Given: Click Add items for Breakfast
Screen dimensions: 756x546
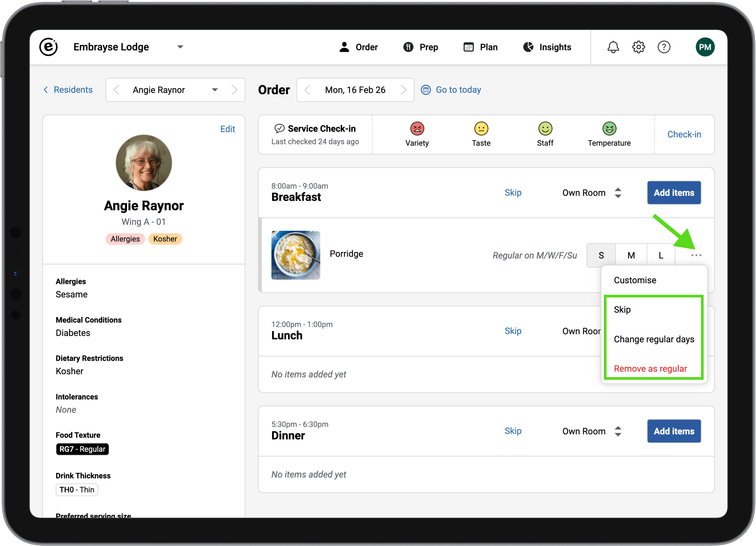Looking at the screenshot, I should [674, 193].
